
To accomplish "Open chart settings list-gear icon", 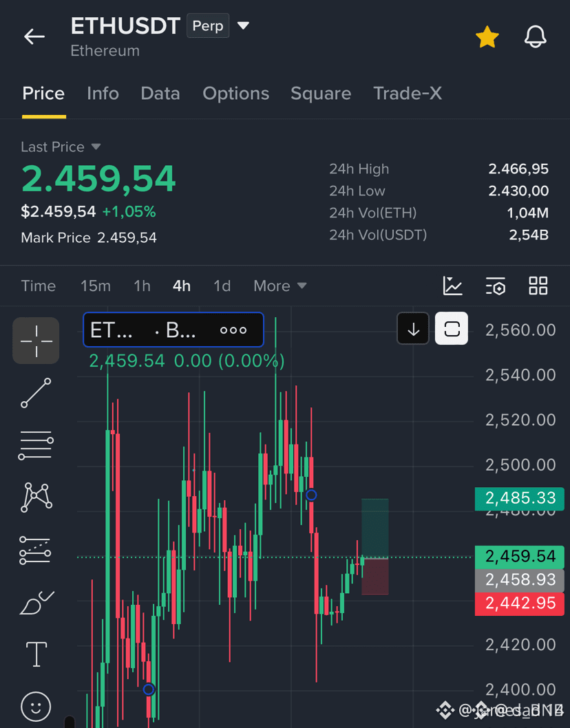I will 496,286.
